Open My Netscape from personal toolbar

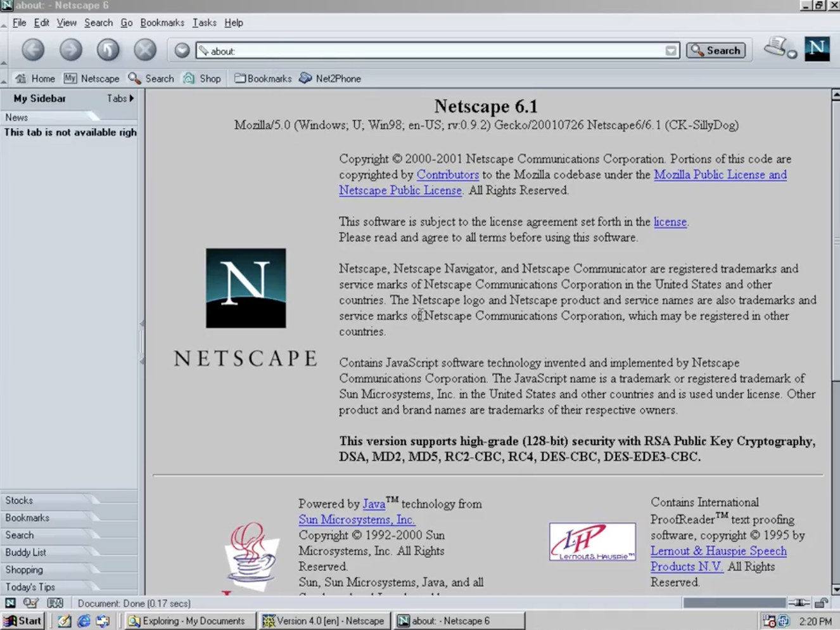(x=91, y=79)
